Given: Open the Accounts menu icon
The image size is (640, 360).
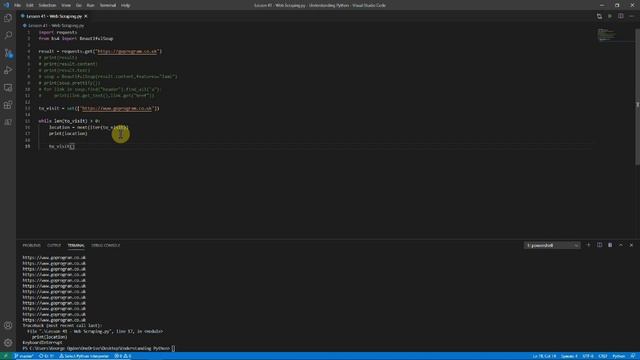Looking at the screenshot, I should (x=8, y=325).
